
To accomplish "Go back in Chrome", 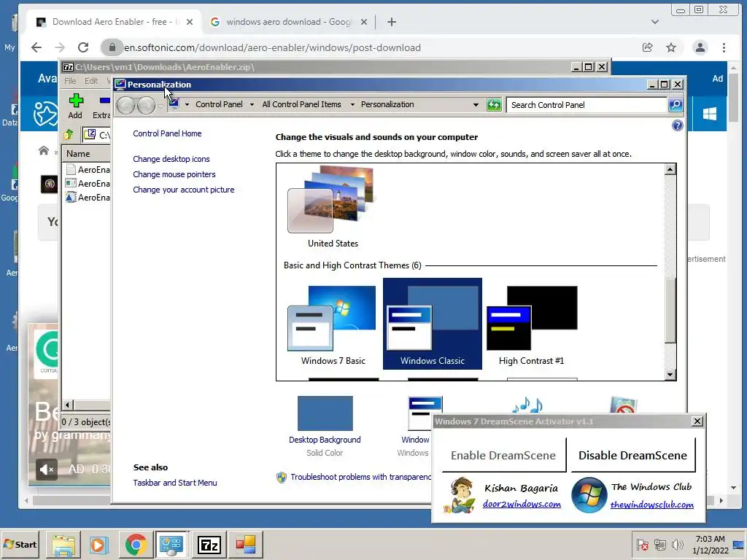I will (36, 47).
